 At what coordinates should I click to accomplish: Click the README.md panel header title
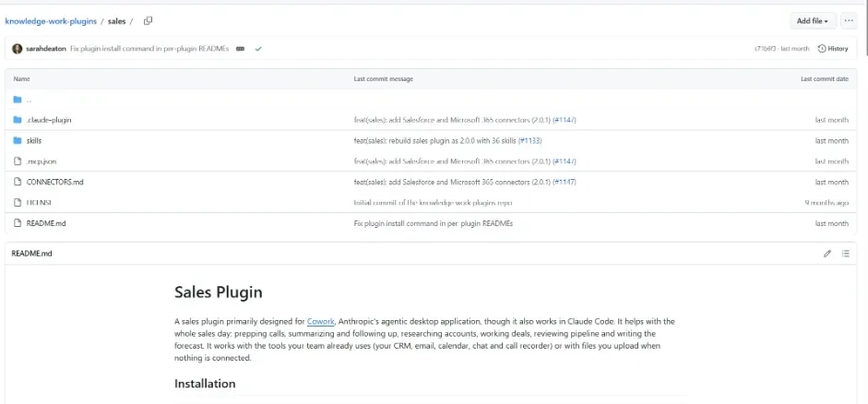(31, 254)
